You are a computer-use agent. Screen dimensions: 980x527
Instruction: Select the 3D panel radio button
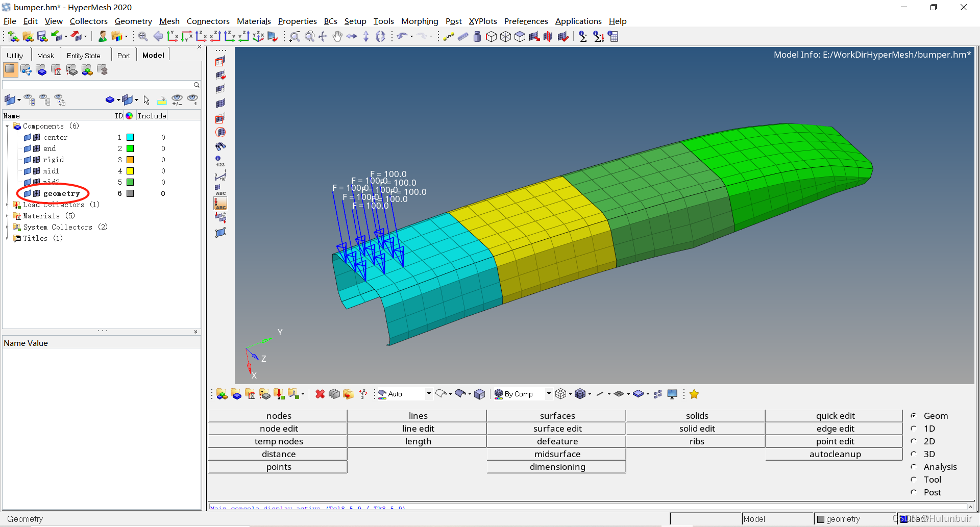click(x=914, y=454)
